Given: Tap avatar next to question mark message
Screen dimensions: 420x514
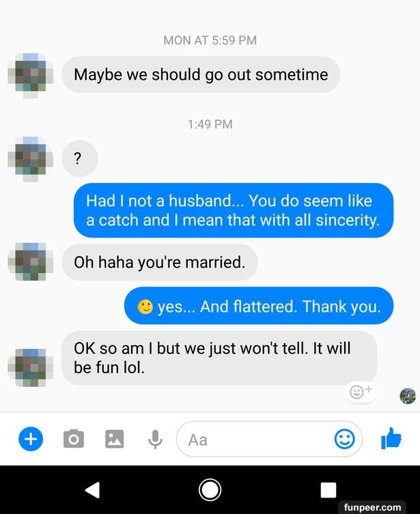Looking at the screenshot, I should click(31, 159).
